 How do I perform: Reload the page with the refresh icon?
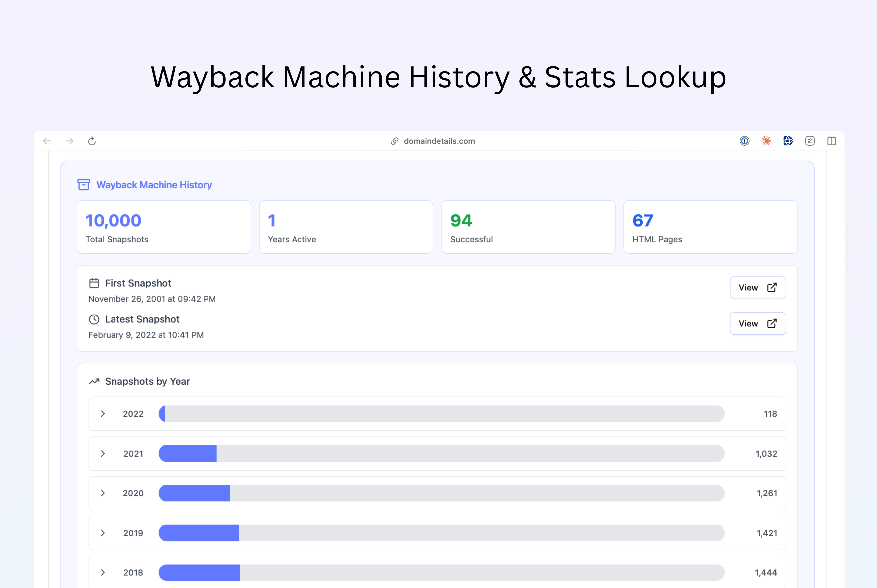(x=92, y=141)
